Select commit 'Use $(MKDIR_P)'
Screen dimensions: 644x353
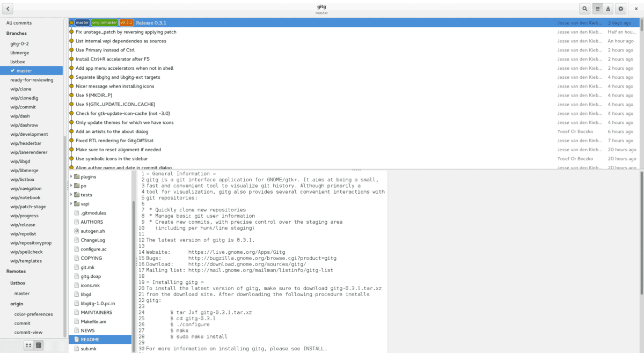(x=354, y=95)
